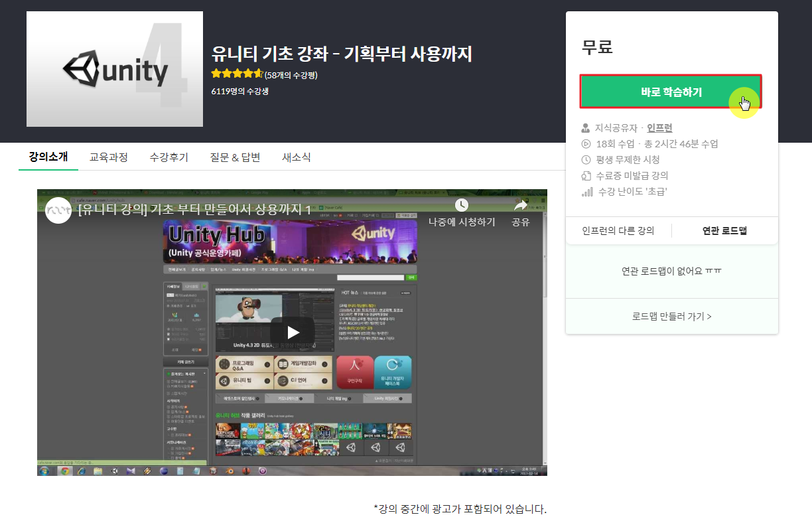Viewport: 812px width, 531px height.
Task: Play the YouTube video with center button
Action: 293,332
